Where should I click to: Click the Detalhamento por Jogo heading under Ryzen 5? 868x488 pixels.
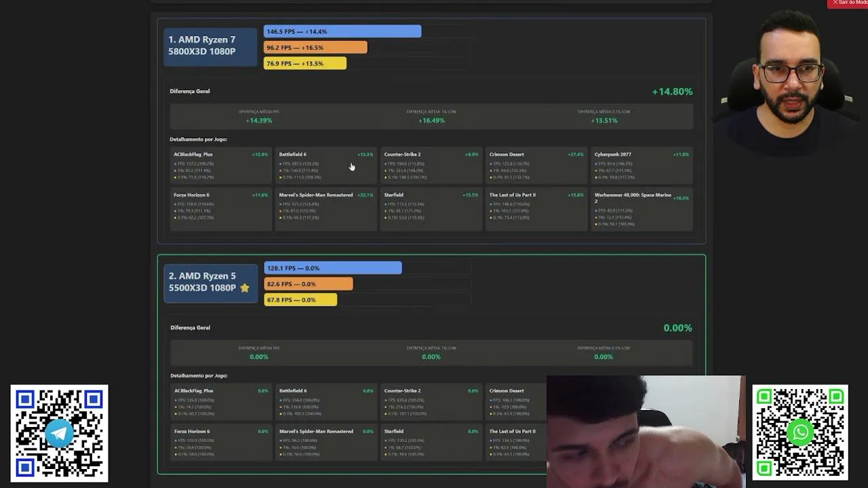pos(199,375)
